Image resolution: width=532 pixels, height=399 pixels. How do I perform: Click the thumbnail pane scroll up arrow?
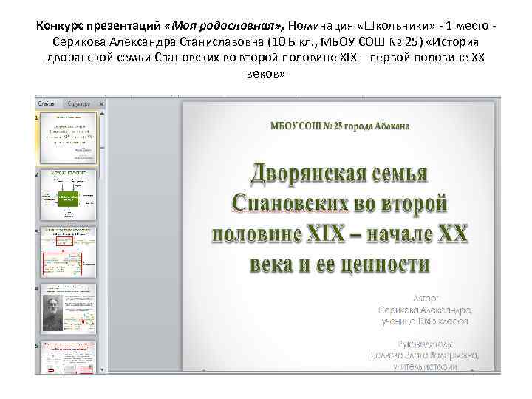pyautogui.click(x=102, y=112)
